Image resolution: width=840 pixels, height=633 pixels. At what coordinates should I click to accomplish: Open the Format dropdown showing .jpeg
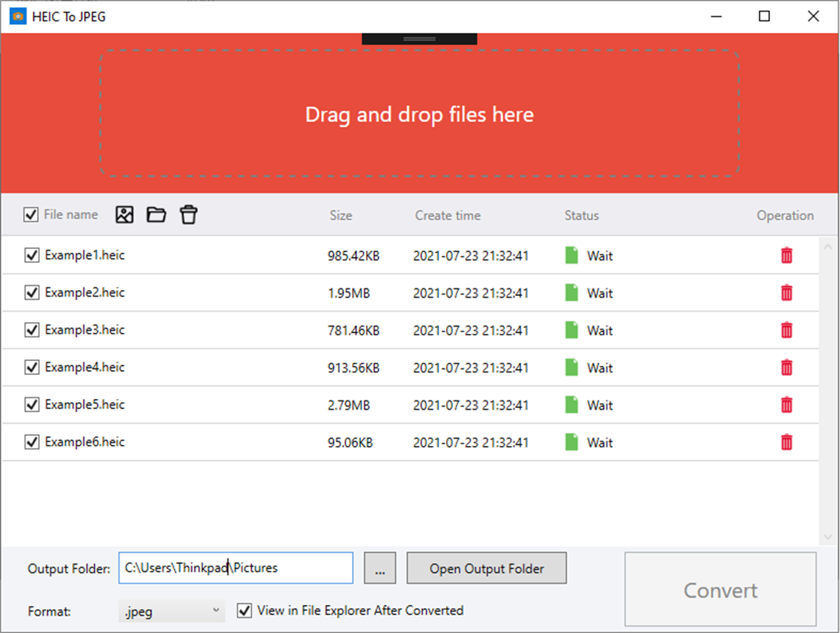pos(171,611)
